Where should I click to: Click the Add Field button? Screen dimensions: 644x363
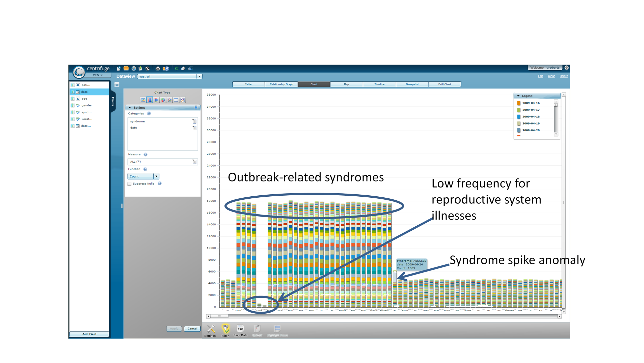click(89, 334)
